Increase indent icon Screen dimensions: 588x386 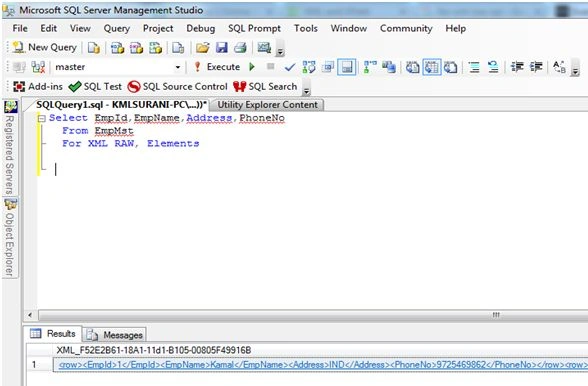pyautogui.click(x=536, y=67)
